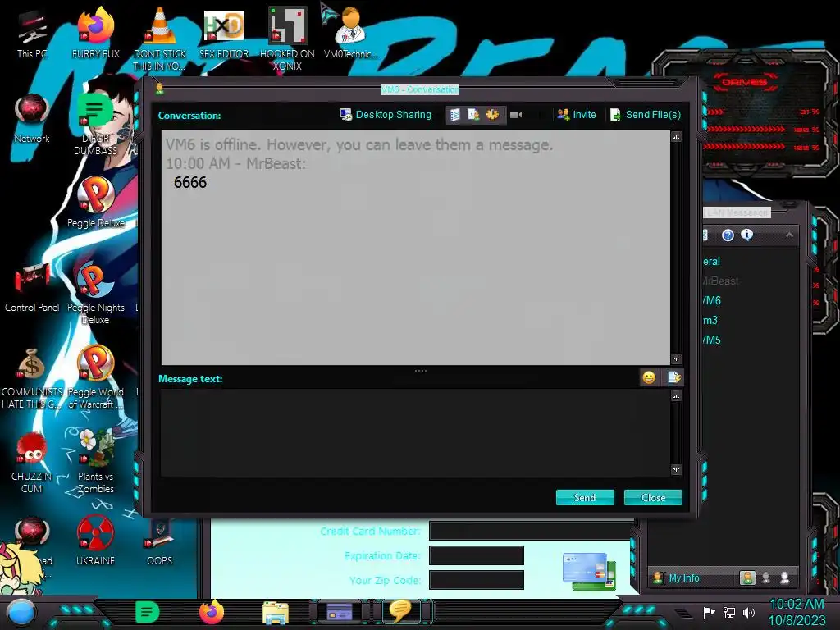Click the rightmost user status icon beside My Info
Image resolution: width=840 pixels, height=630 pixels.
coord(785,577)
